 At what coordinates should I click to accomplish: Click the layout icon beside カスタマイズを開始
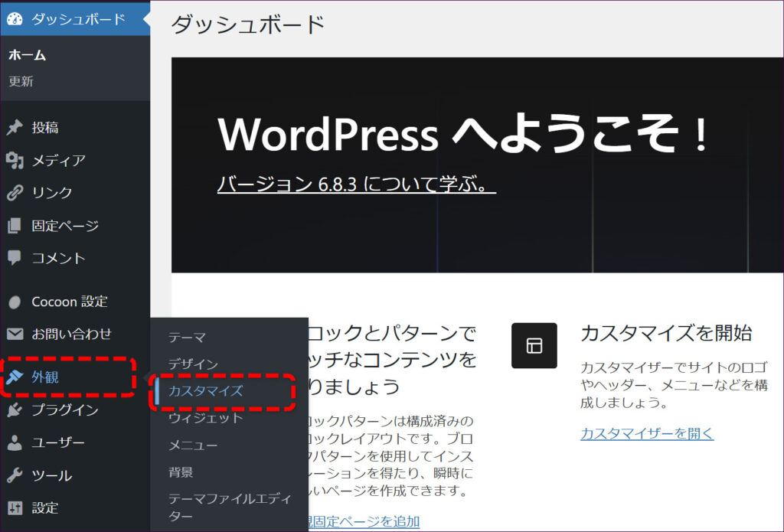pyautogui.click(x=534, y=346)
